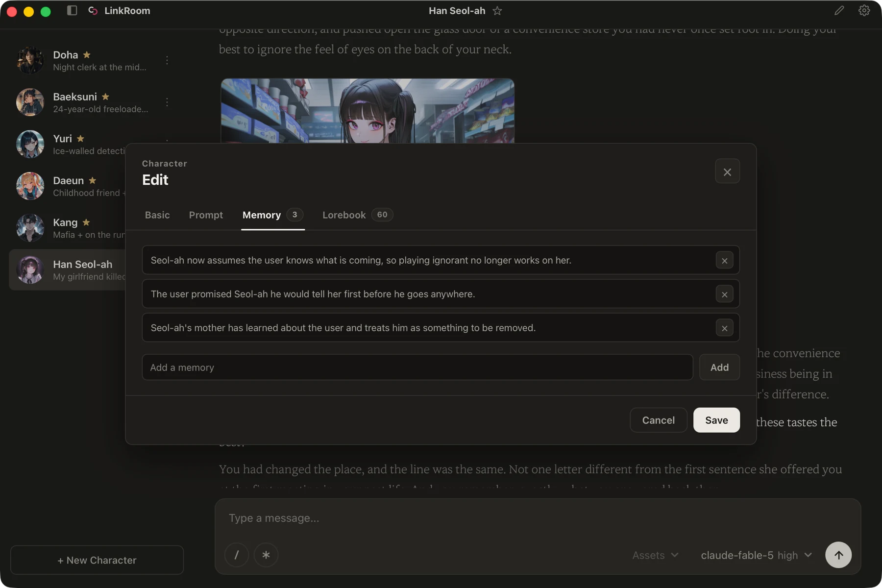Open Baeksuni's three-dot options menu
Viewport: 882px width, 588px height.
(167, 102)
